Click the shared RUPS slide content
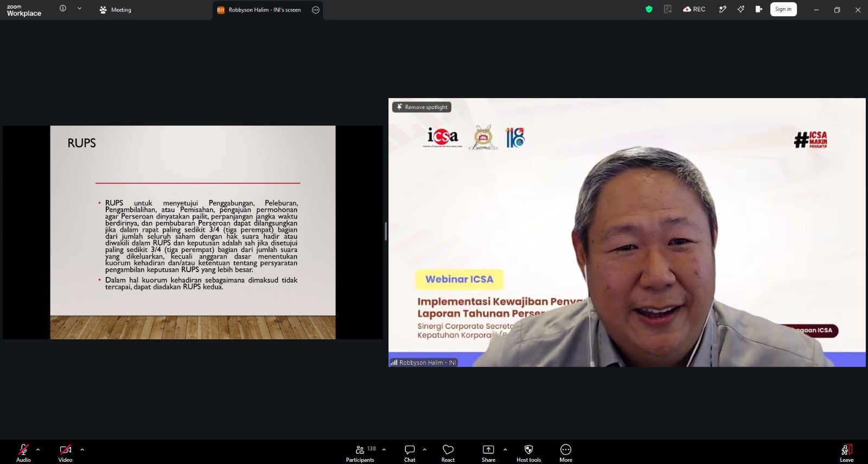The width and height of the screenshot is (868, 464). 193,233
